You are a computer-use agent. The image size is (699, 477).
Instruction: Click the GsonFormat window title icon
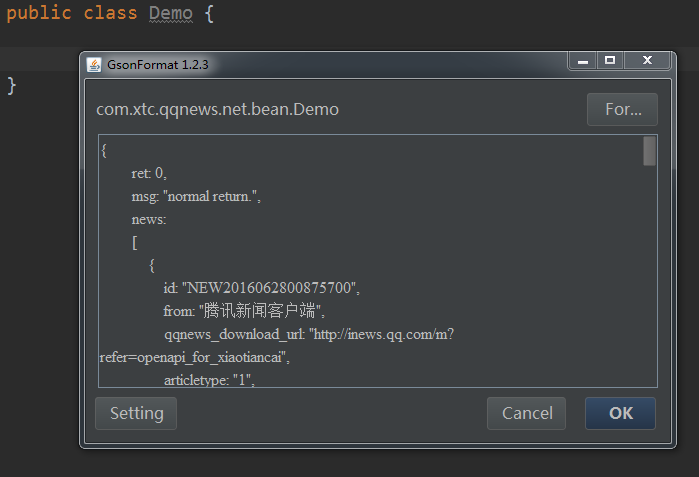[x=94, y=65]
